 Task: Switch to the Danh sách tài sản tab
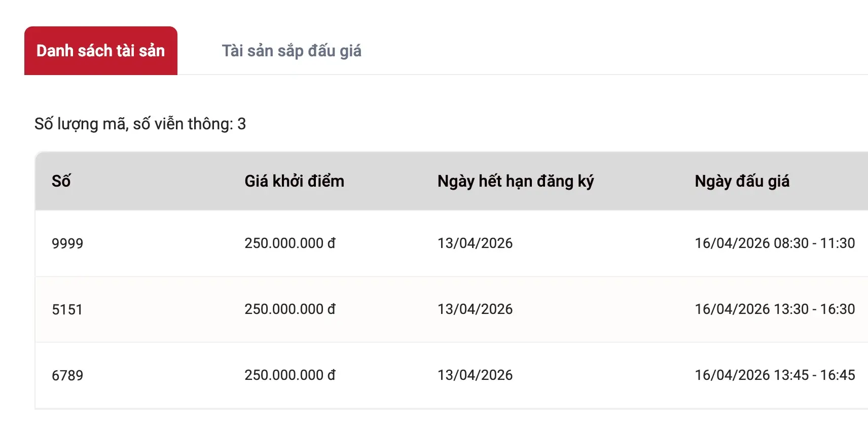coord(100,51)
